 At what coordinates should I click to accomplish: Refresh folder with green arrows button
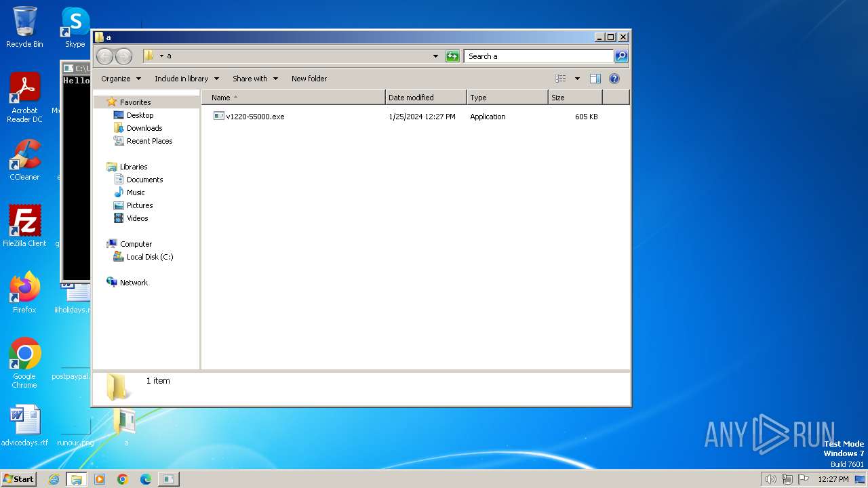coord(452,56)
